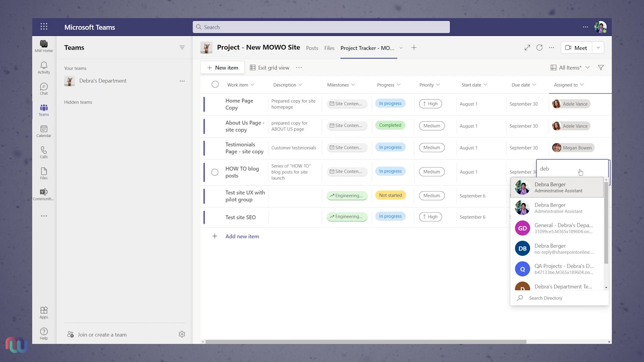Click the Project channel avatar image

(x=206, y=48)
